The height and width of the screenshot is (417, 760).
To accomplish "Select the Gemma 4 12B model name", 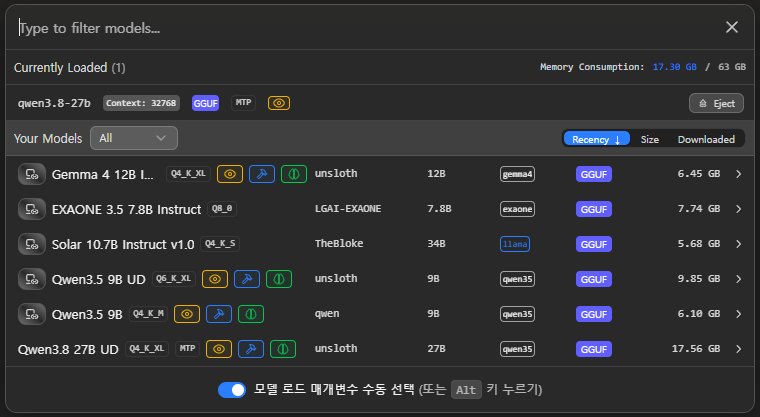I will click(103, 175).
